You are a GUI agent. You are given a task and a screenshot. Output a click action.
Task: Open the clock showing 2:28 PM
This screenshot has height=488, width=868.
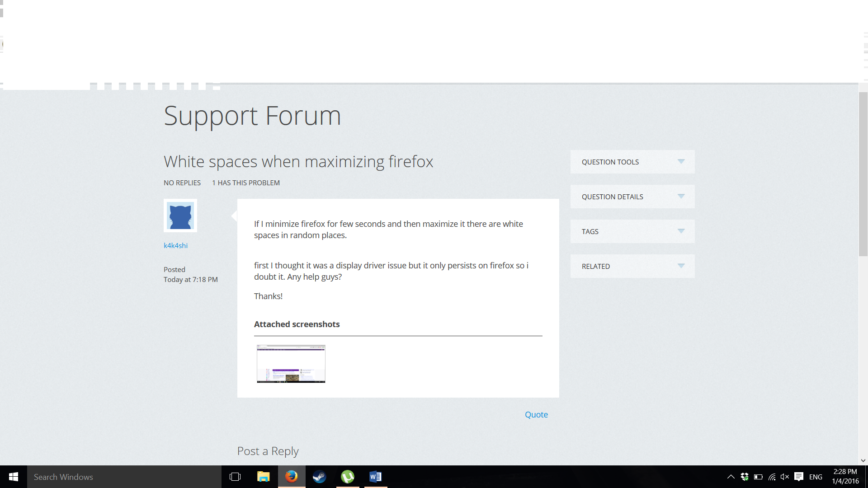845,477
